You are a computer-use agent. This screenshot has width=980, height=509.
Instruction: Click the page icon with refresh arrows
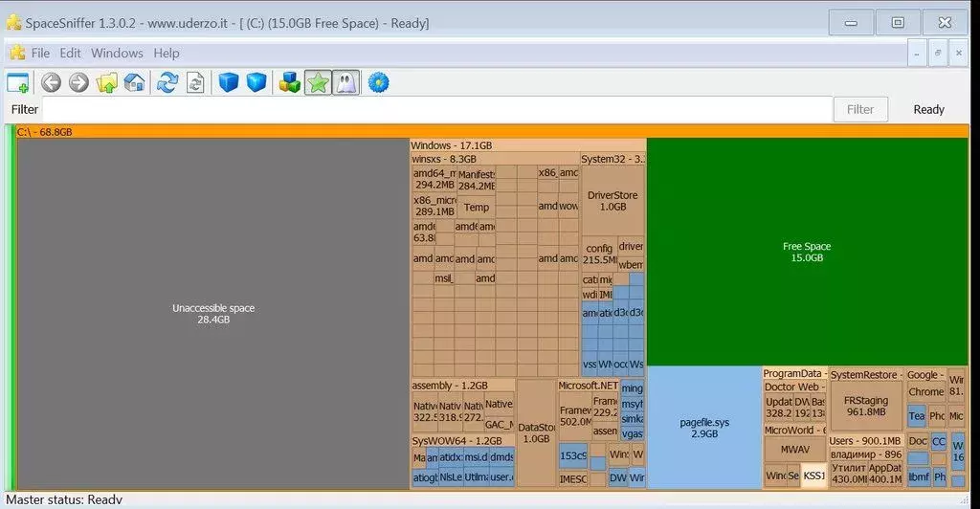click(x=195, y=82)
